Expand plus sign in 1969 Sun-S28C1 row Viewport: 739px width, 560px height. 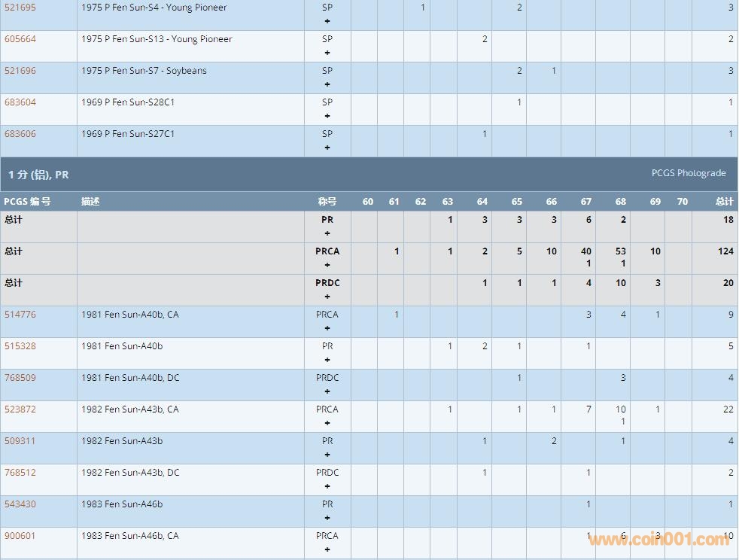[327, 116]
